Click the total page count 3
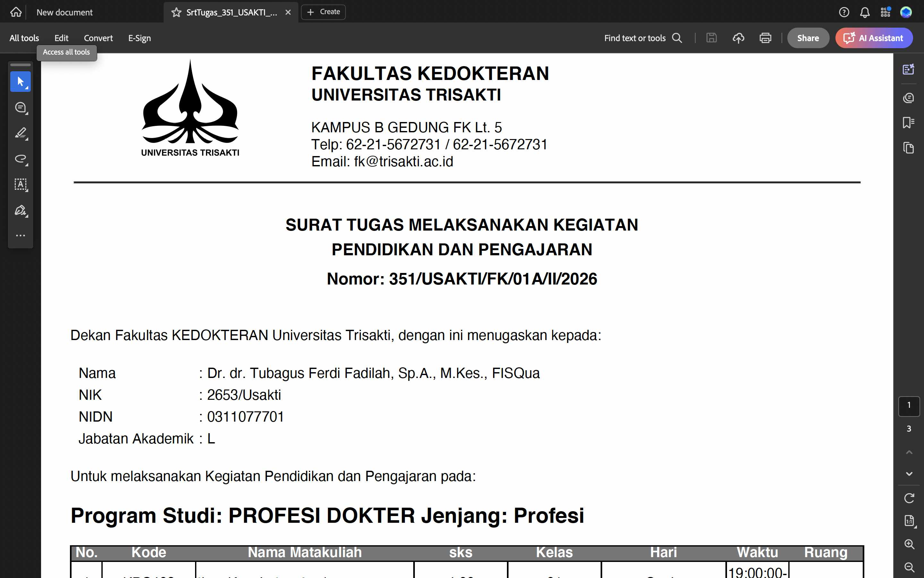Image resolution: width=924 pixels, height=578 pixels. click(909, 429)
